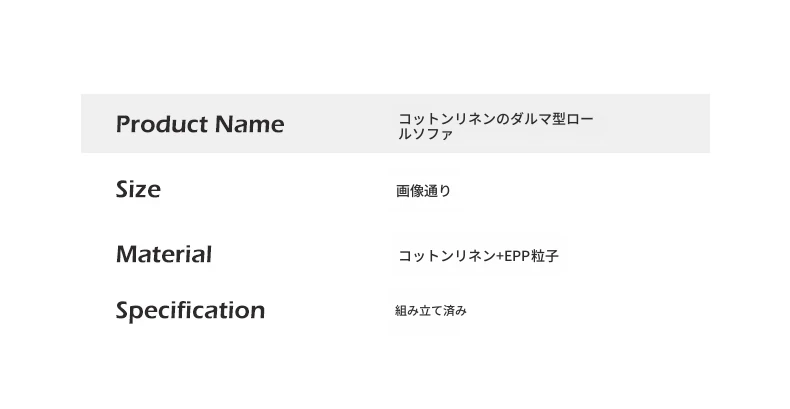Screen dimensions: 790x409
Task: Click the "Material" row label
Action: tap(164, 254)
